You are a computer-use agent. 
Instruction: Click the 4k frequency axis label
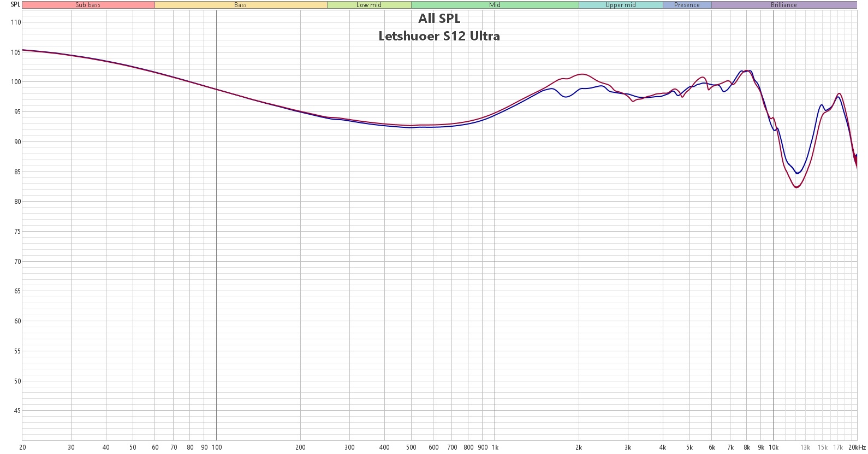click(x=663, y=447)
